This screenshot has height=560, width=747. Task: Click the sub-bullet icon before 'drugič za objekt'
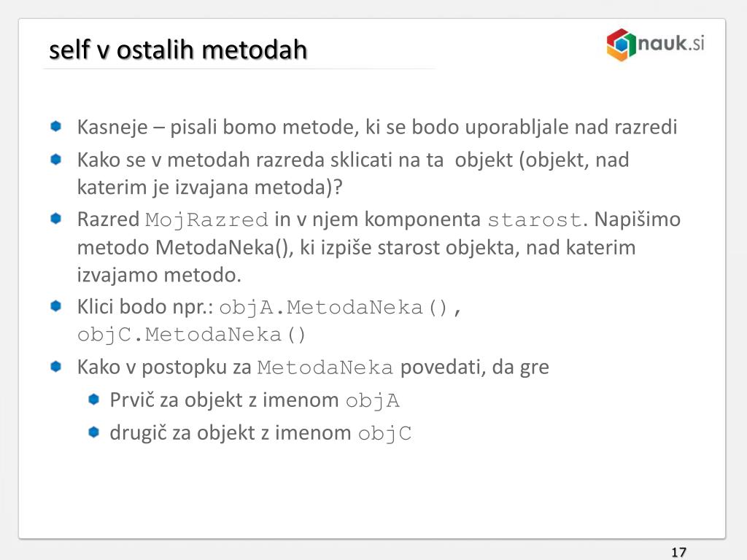pyautogui.click(x=94, y=432)
